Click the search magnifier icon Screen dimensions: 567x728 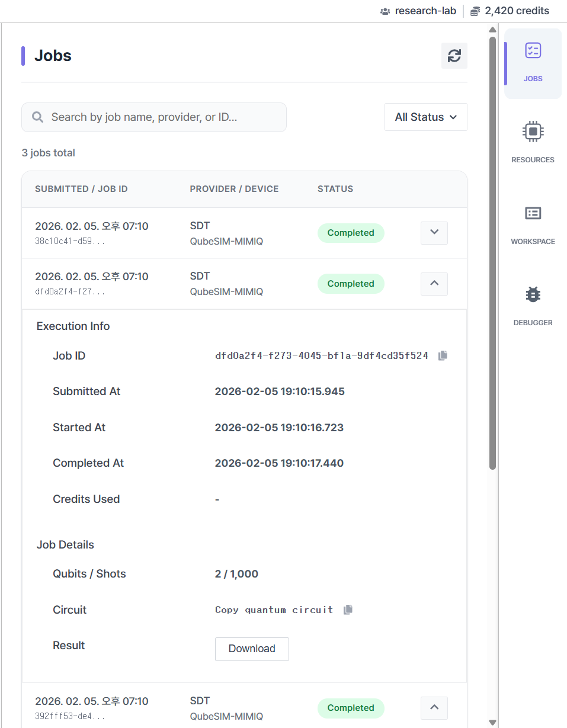pyautogui.click(x=38, y=117)
